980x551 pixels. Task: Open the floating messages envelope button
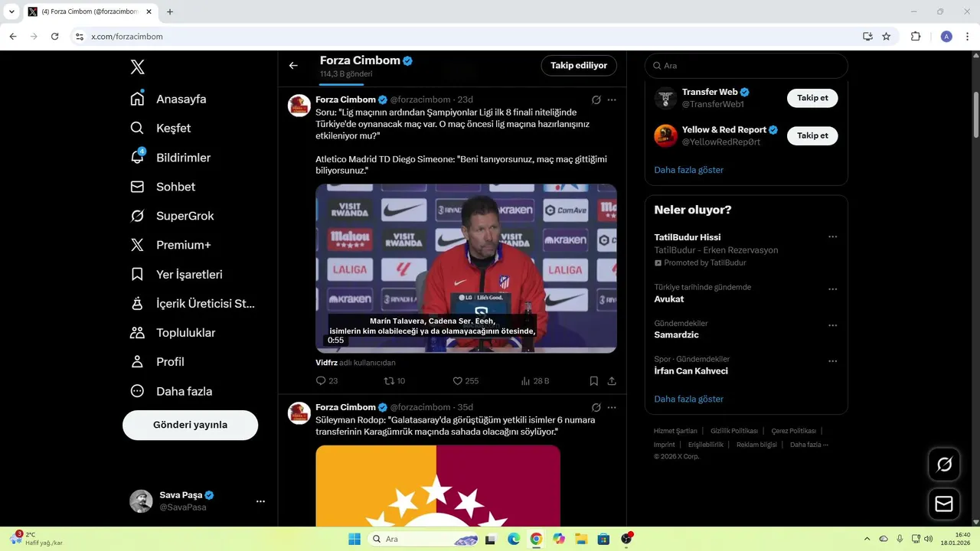click(944, 504)
